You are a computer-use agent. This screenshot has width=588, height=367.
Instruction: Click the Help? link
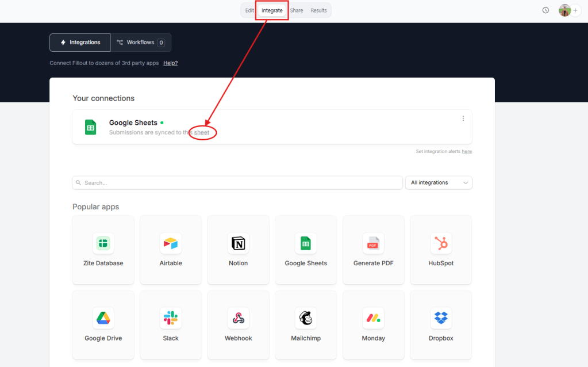click(x=170, y=63)
